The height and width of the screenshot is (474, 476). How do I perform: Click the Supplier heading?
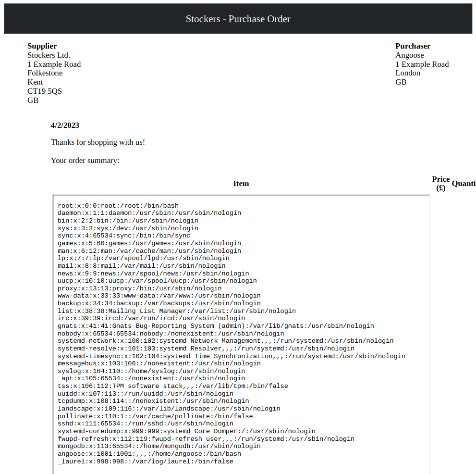42,46
